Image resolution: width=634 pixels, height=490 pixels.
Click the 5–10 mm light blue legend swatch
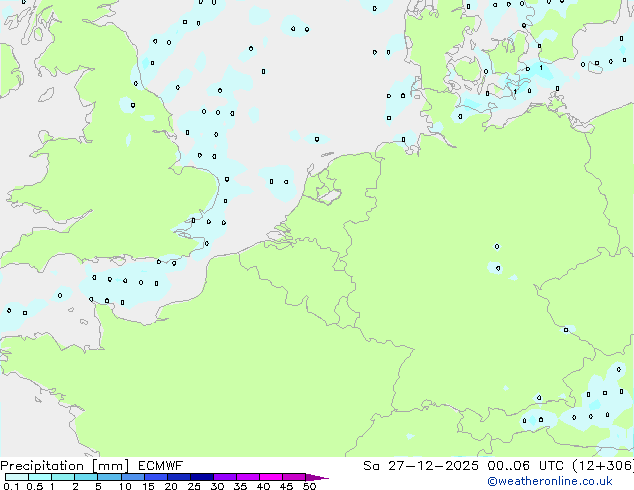coord(109,477)
